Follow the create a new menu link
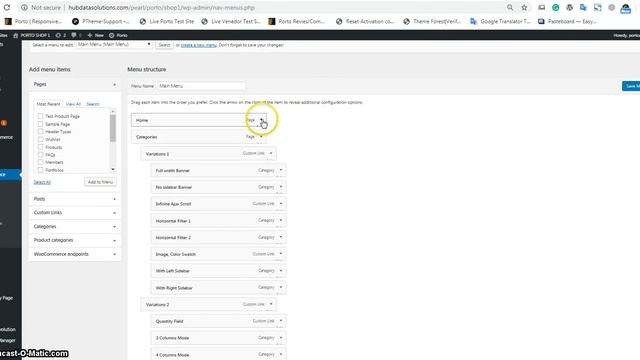This screenshot has width=640, height=360. point(199,45)
